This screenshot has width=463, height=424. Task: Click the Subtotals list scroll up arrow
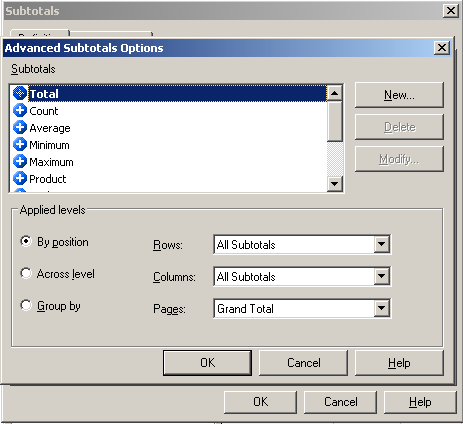(x=335, y=93)
